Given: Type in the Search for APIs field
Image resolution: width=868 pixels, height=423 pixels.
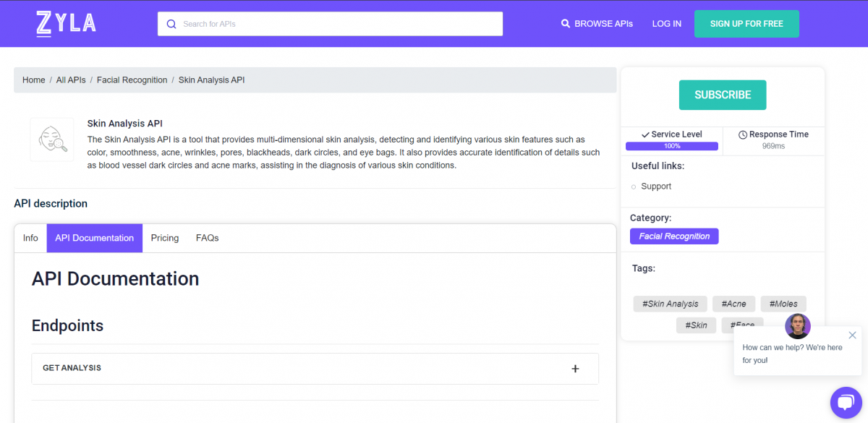Looking at the screenshot, I should tap(340, 24).
